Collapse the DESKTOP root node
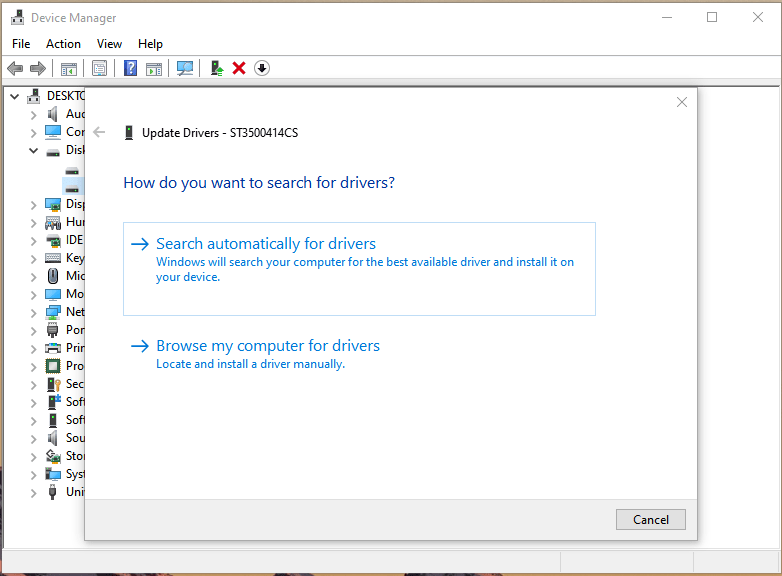782x576 pixels. click(14, 96)
